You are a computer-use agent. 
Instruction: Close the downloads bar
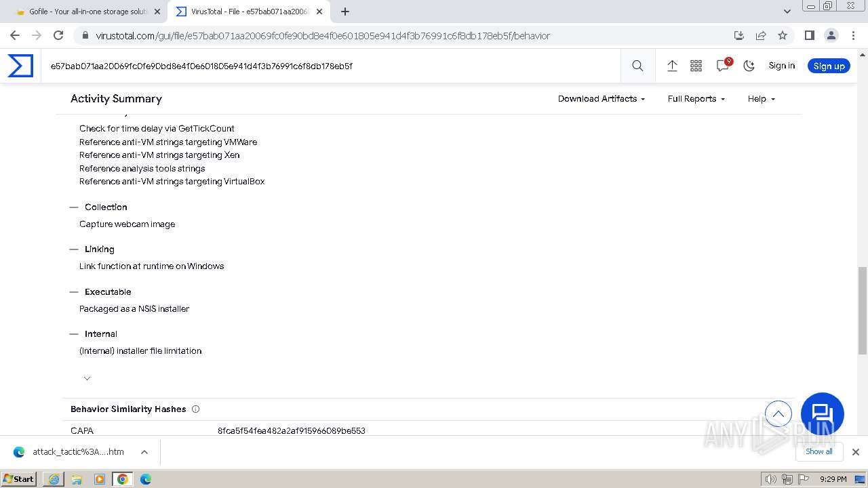[x=855, y=452]
